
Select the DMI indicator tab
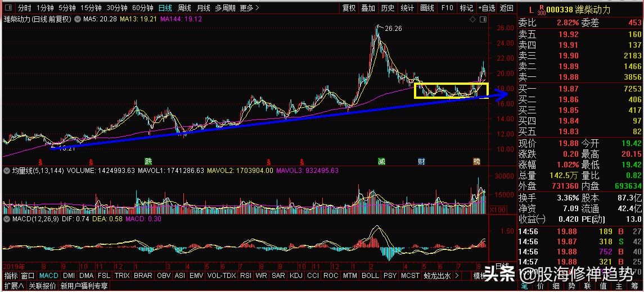[68, 276]
